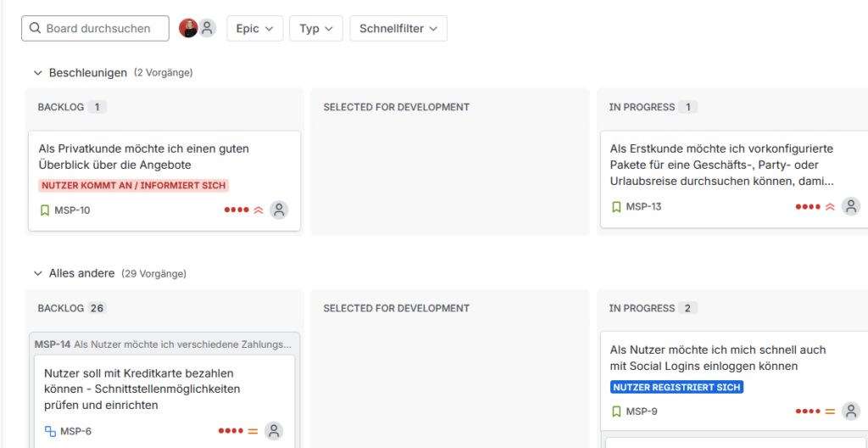Collapse the Alles andere swimlane

tap(37, 273)
